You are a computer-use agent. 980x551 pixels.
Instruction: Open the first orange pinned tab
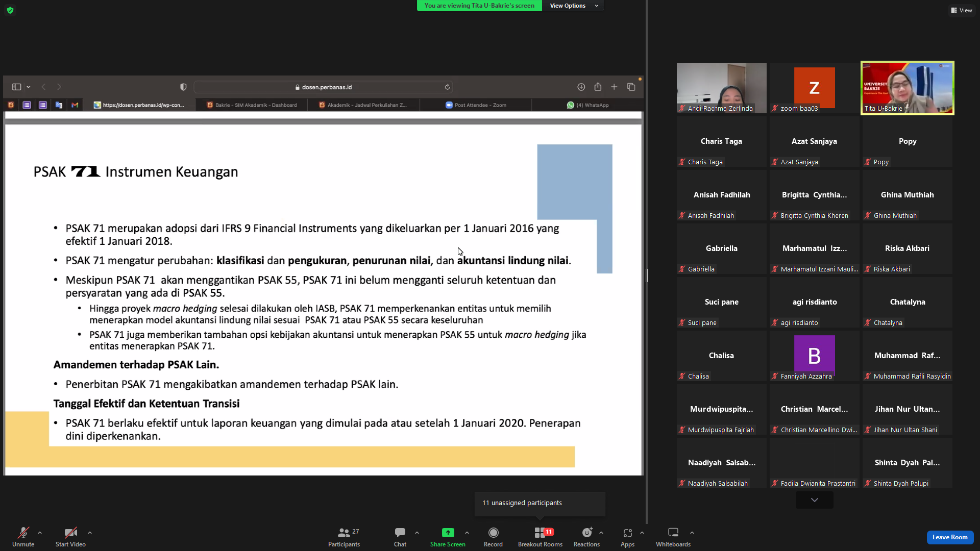[x=11, y=105]
